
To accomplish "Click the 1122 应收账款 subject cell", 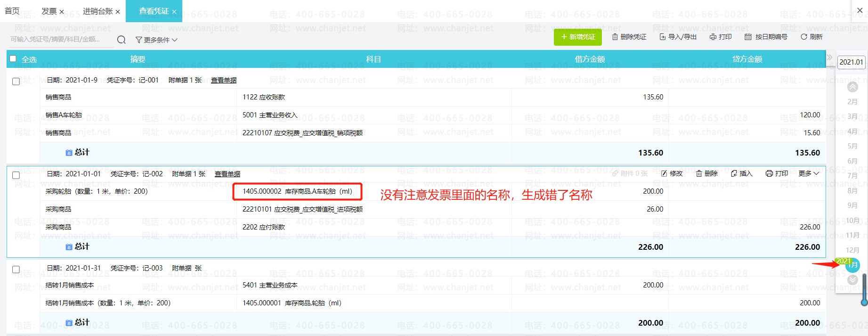I will [374, 97].
